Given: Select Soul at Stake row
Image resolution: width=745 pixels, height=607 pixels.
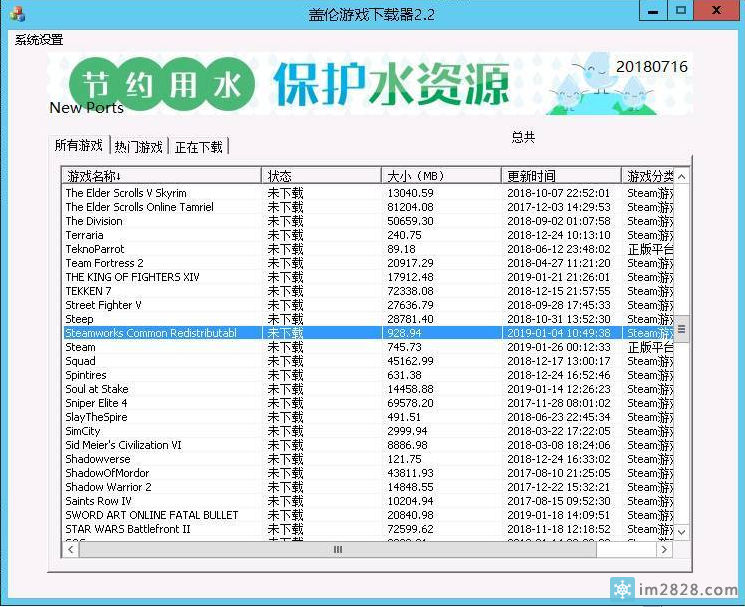Looking at the screenshot, I should tap(369, 389).
